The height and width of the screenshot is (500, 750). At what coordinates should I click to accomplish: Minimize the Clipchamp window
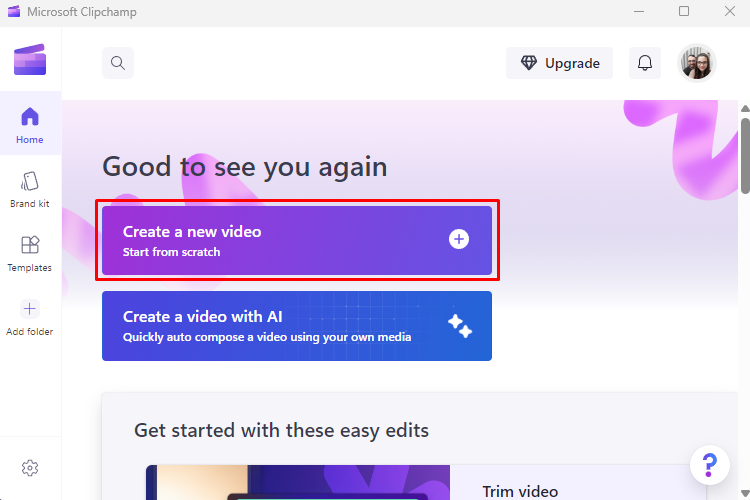(639, 11)
